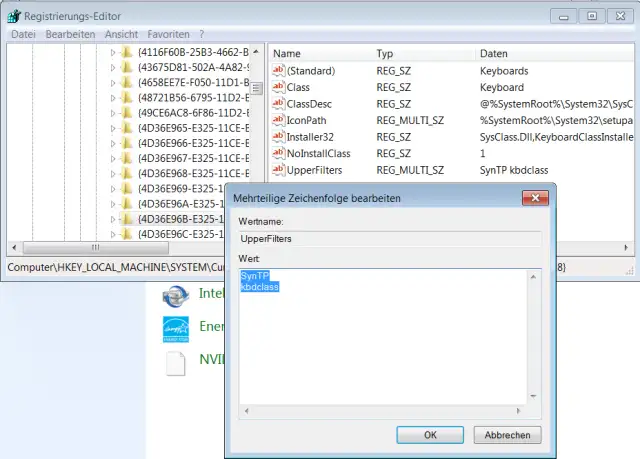Click inside the Wert multi-line text box
This screenshot has width=640, height=459.
pyautogui.click(x=390, y=350)
